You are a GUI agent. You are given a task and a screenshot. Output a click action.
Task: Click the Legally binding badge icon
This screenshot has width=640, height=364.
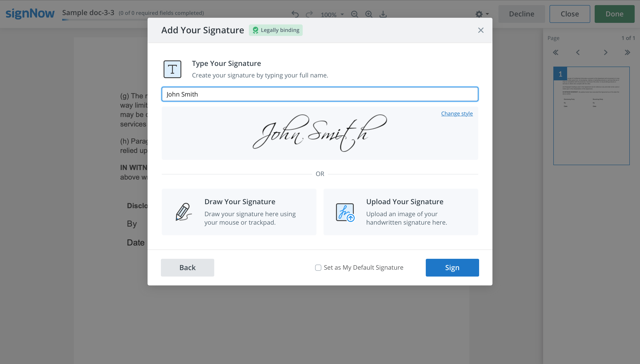(255, 30)
